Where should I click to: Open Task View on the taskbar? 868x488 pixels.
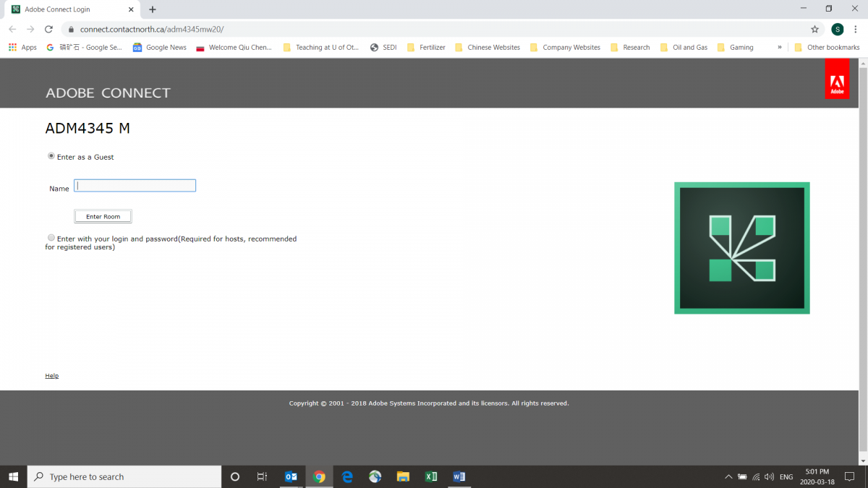(x=262, y=476)
